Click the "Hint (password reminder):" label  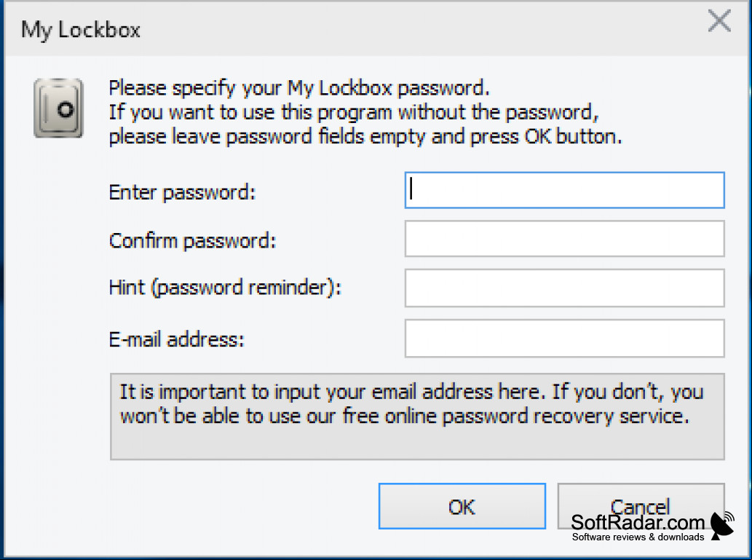point(225,288)
